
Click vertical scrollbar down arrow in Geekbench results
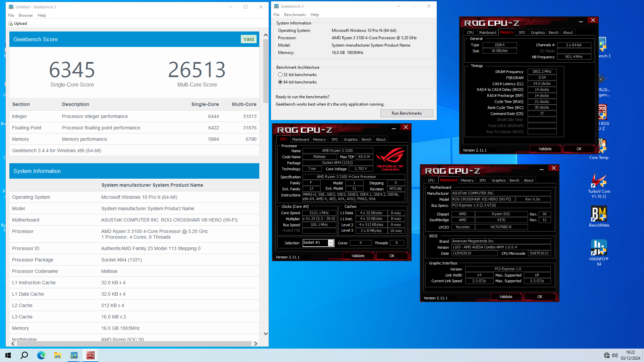pyautogui.click(x=266, y=334)
